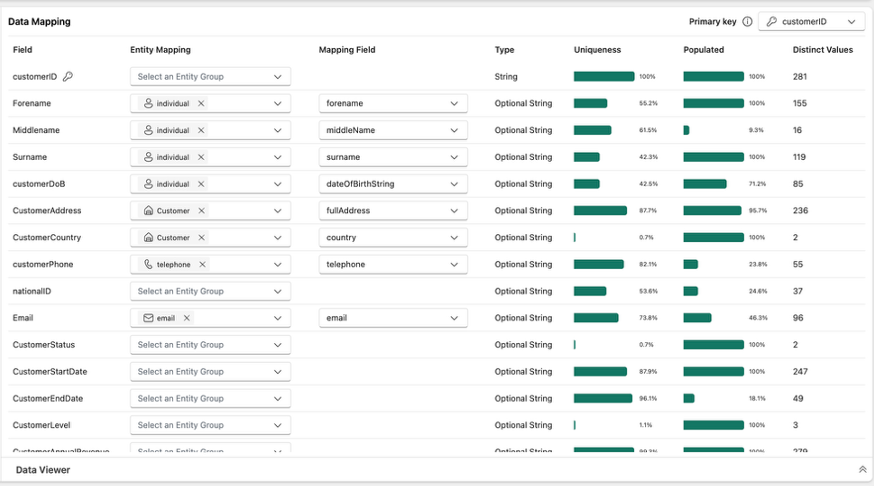Open Entity Group dropdown for nationalID

pyautogui.click(x=210, y=291)
